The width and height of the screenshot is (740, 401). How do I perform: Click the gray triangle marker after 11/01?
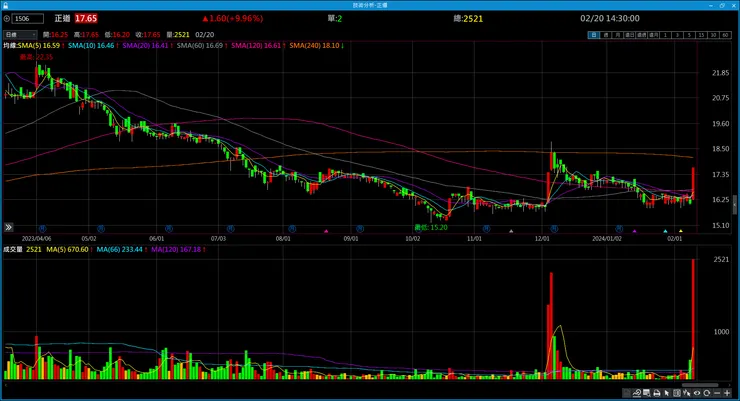tap(511, 231)
